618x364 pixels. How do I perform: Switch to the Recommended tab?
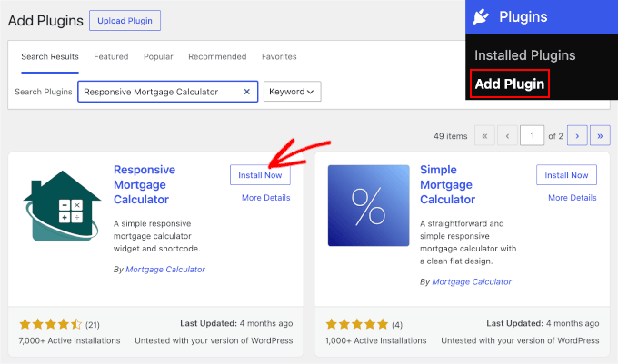(217, 56)
